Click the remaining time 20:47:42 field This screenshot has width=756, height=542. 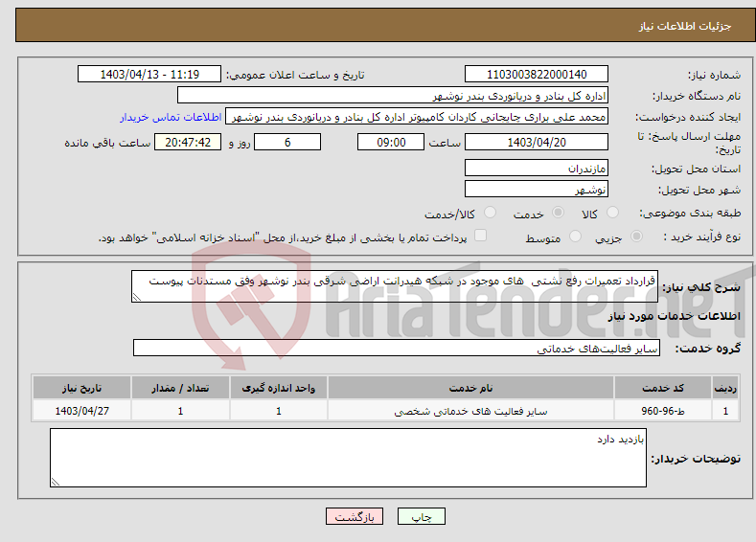coord(188,142)
